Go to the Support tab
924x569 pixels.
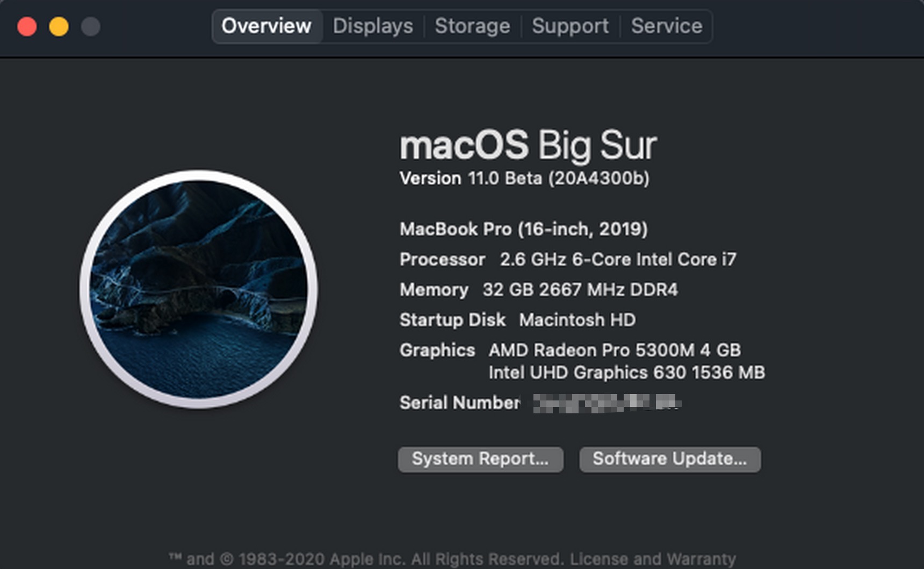pyautogui.click(x=570, y=26)
